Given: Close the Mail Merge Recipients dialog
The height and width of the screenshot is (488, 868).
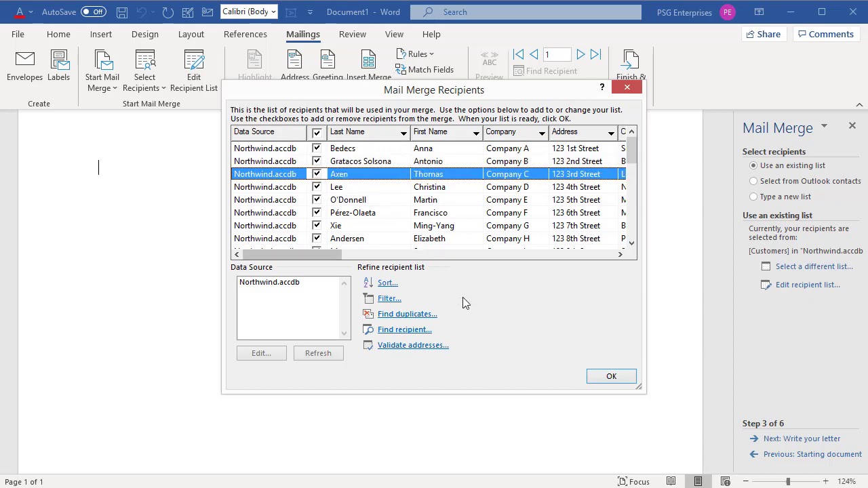Looking at the screenshot, I should [627, 87].
